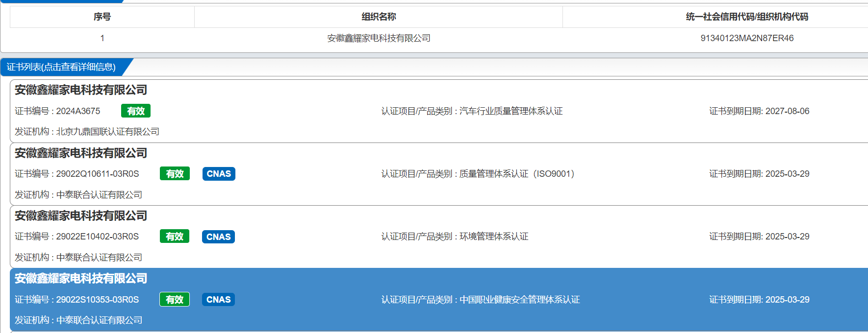
Task: Open company title of certificate 29022E10402-03R0S
Action: click(81, 216)
